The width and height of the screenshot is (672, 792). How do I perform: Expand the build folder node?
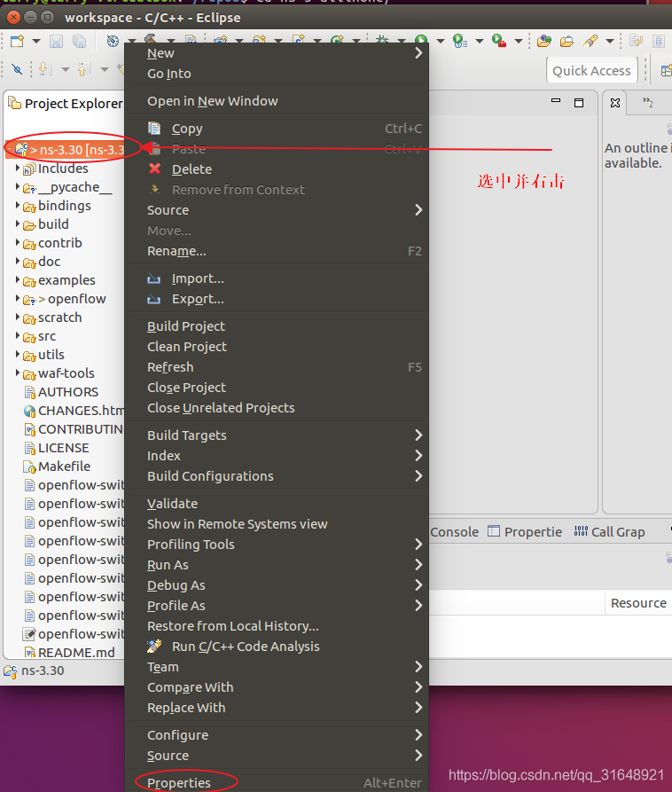click(18, 223)
